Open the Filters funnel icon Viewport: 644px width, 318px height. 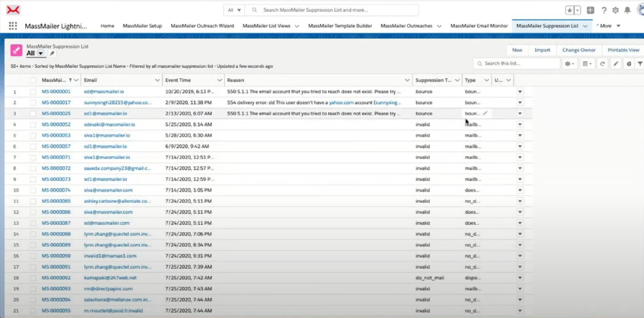pos(640,64)
